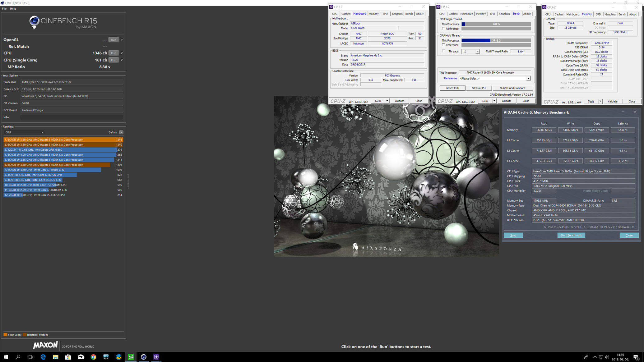Enable the CPU Single Thread Reference checkbox
This screenshot has width=644, height=362.
tap(443, 29)
